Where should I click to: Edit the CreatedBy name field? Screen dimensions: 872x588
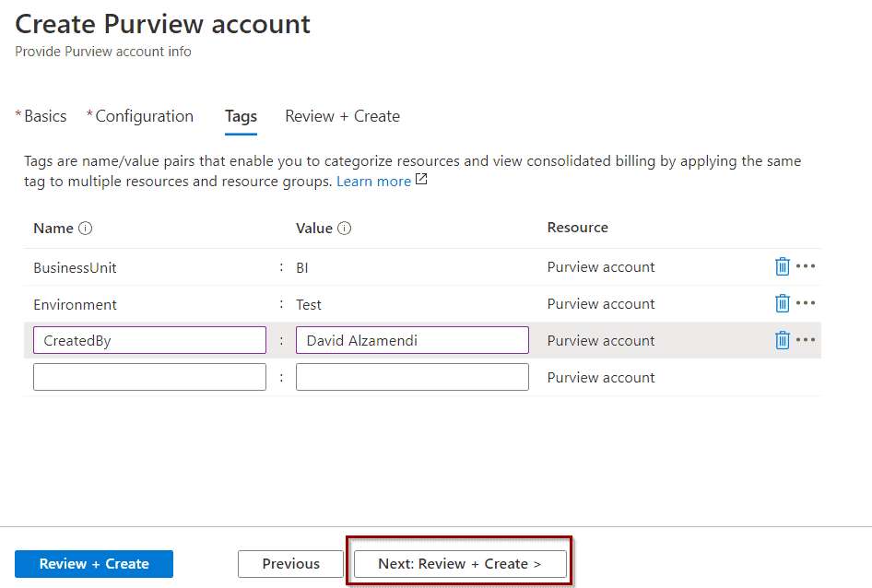tap(149, 340)
